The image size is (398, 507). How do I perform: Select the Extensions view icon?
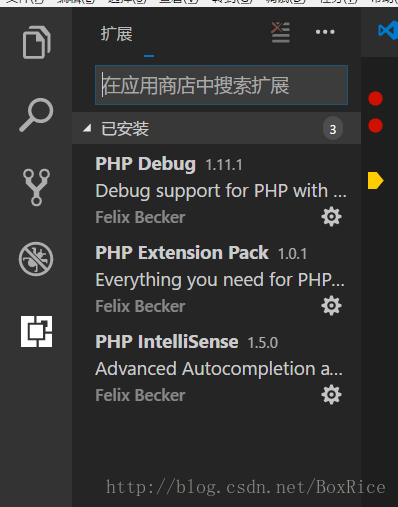click(x=36, y=331)
